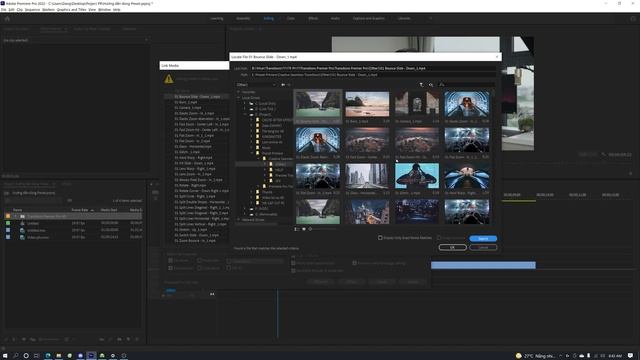Open the File menu
The image size is (640, 360).
[3, 9]
